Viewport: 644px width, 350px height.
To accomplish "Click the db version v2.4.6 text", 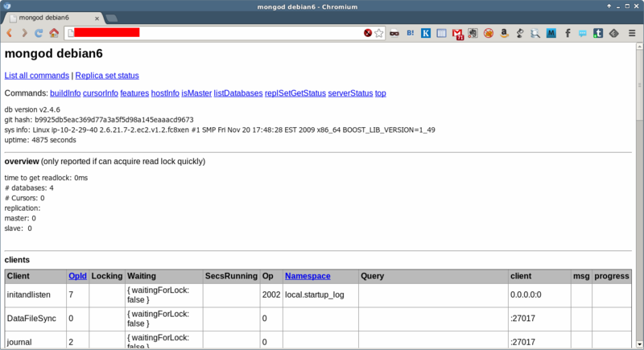I will (32, 109).
